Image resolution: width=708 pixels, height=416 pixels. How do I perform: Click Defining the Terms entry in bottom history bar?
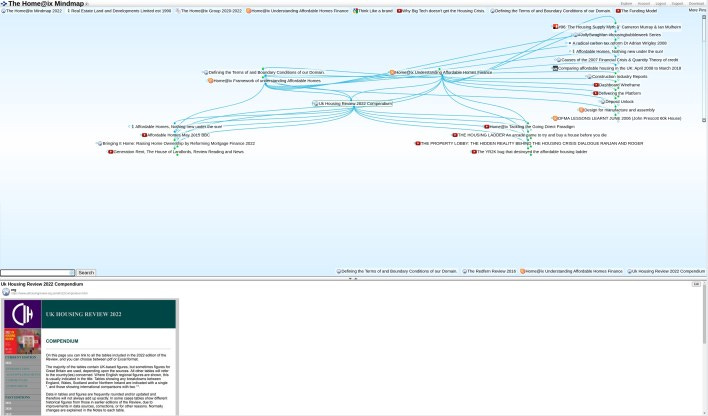[x=396, y=271]
